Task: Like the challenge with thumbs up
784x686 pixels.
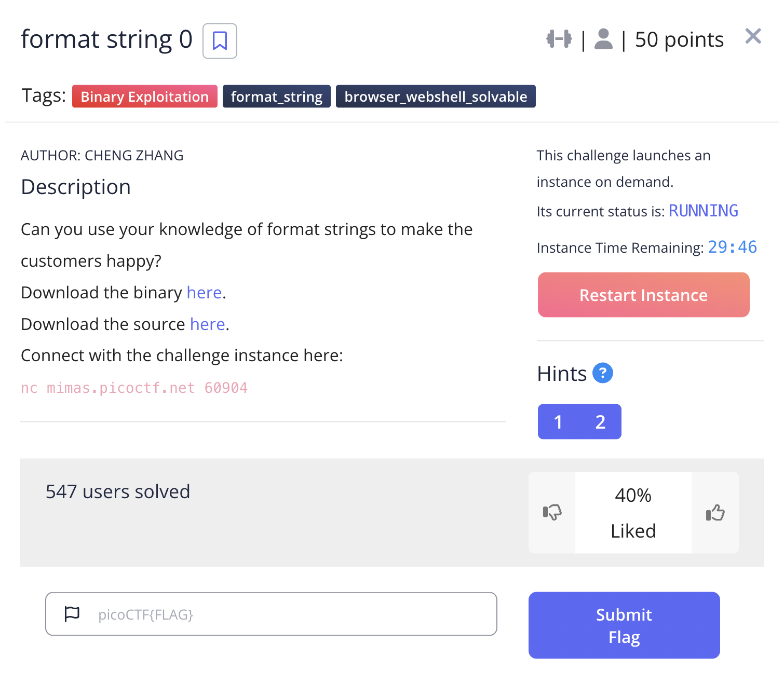Action: [x=715, y=513]
